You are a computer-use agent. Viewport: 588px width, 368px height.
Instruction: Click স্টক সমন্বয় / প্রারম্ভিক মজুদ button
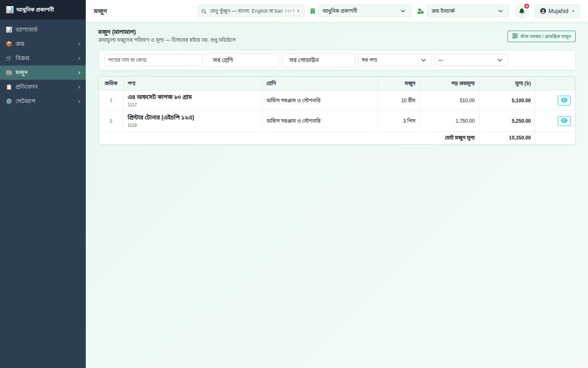pyautogui.click(x=541, y=36)
